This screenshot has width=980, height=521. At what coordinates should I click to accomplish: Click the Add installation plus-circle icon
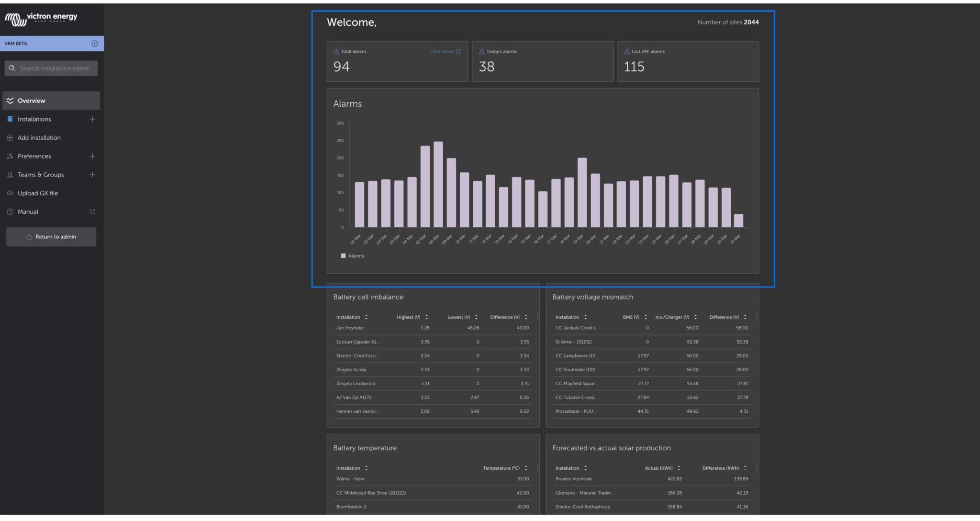10,137
